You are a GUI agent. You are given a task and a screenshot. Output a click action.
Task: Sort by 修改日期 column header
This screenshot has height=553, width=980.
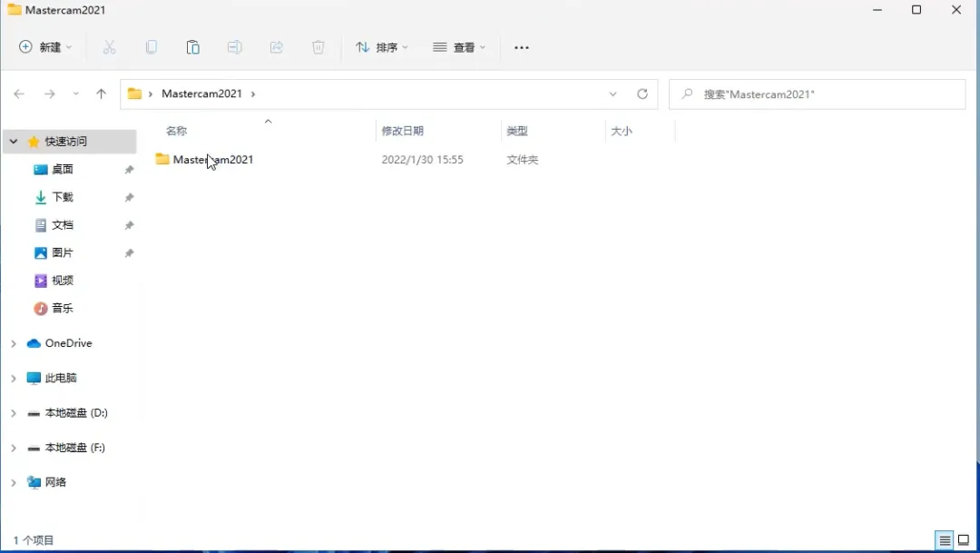point(403,131)
